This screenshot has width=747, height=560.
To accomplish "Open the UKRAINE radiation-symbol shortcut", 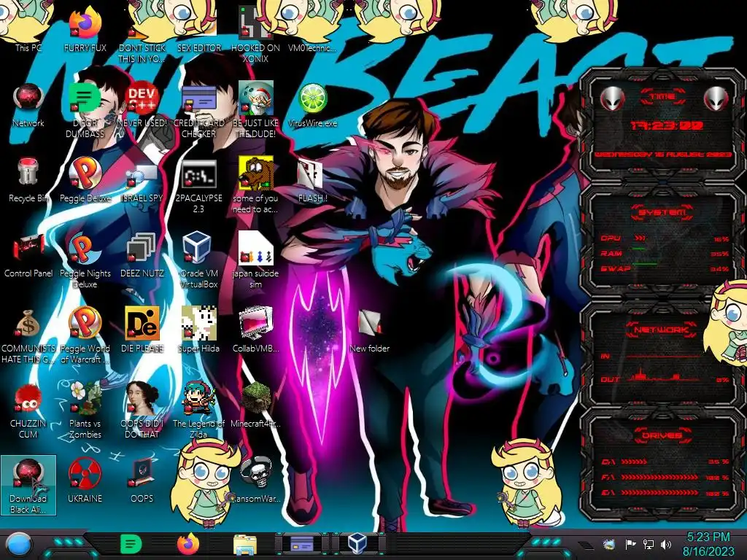I will [x=85, y=481].
